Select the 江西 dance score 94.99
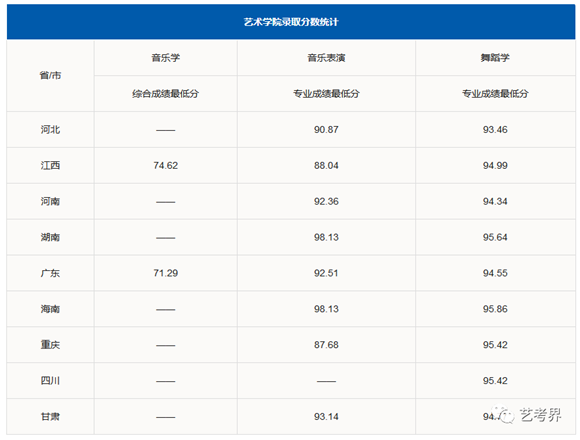 [x=495, y=165]
